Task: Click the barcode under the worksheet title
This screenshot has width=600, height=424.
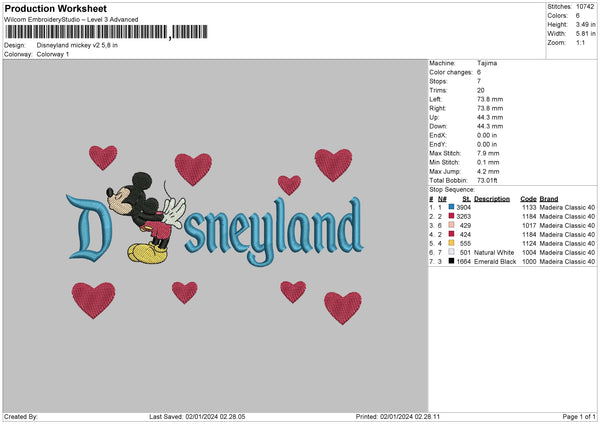Action: tap(106, 32)
